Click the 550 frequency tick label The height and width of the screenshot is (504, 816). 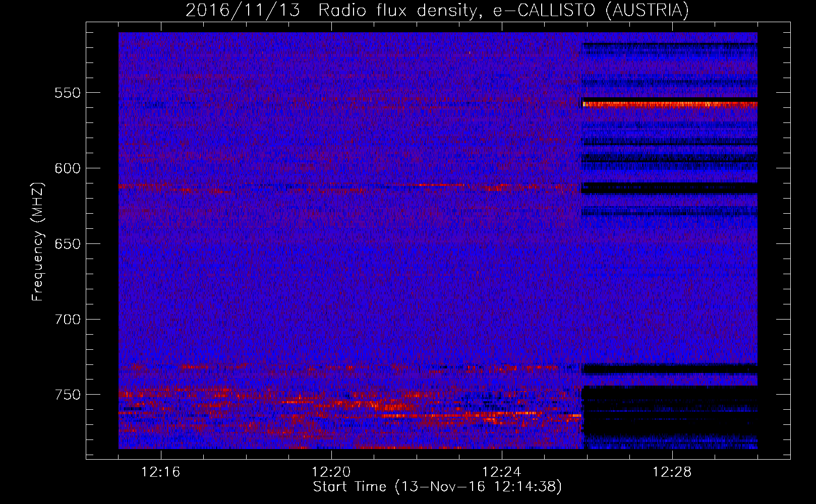click(68, 93)
